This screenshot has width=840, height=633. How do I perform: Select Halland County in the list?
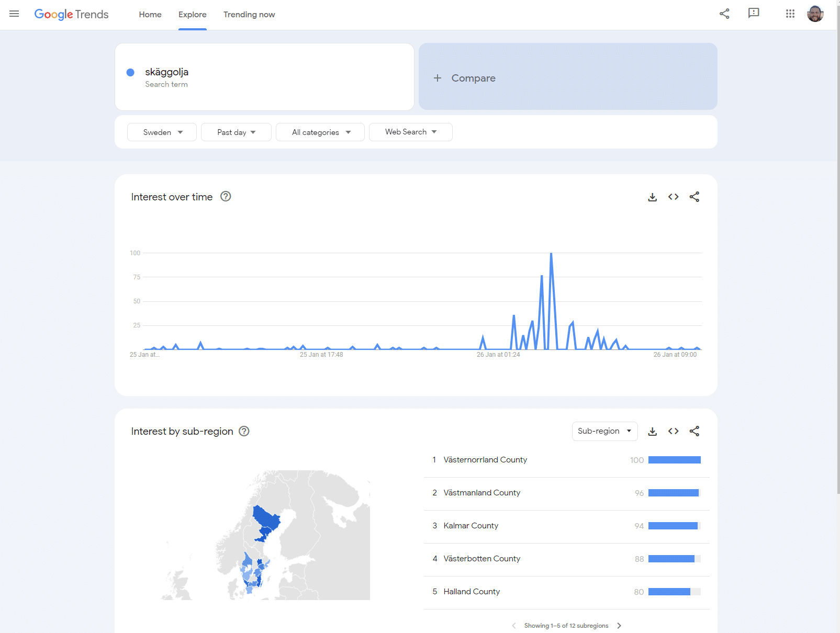(567, 592)
